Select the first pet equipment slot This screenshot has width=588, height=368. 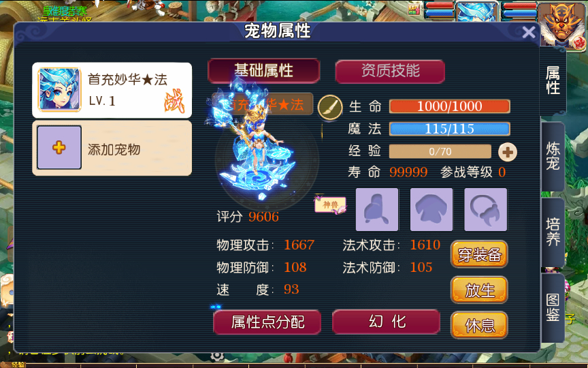point(377,209)
